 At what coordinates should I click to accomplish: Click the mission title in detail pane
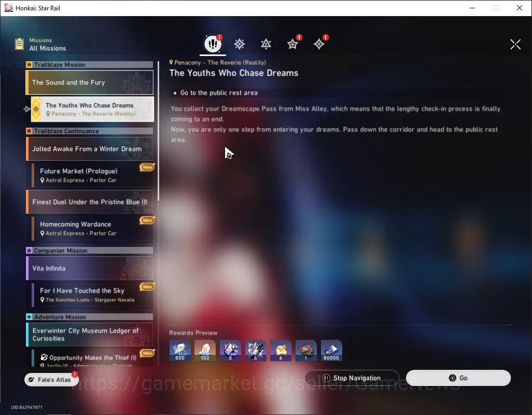pos(234,73)
